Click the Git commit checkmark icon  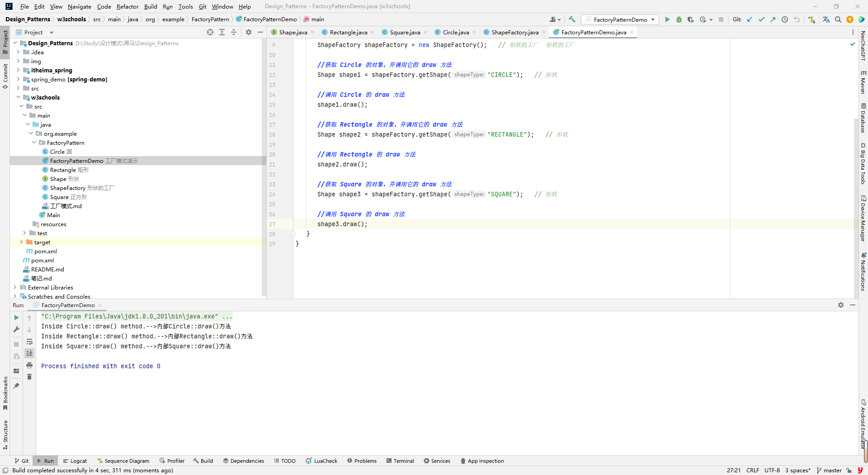[761, 19]
